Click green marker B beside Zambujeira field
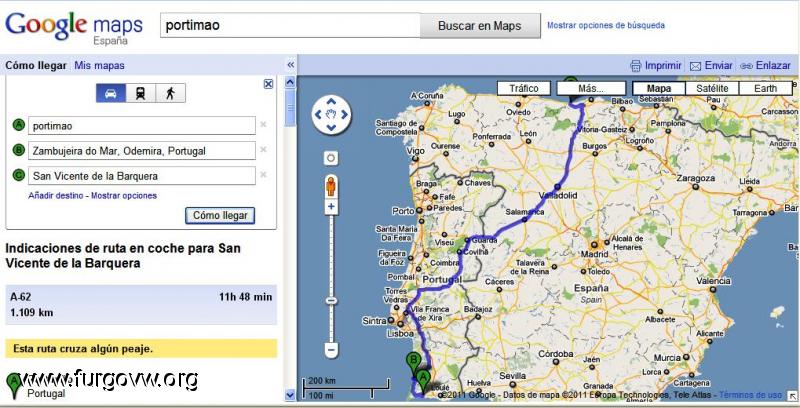The width and height of the screenshot is (800, 408). click(x=19, y=150)
